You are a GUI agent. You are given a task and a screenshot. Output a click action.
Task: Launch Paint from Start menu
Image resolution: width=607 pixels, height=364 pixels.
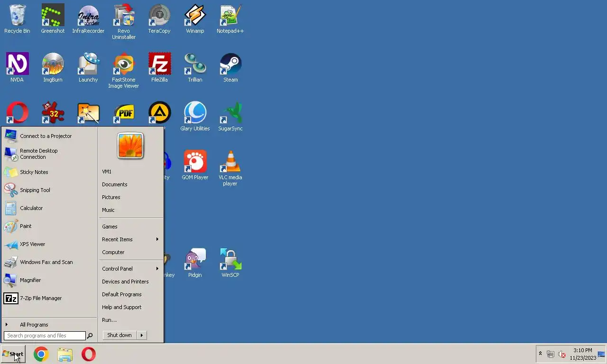[50, 226]
